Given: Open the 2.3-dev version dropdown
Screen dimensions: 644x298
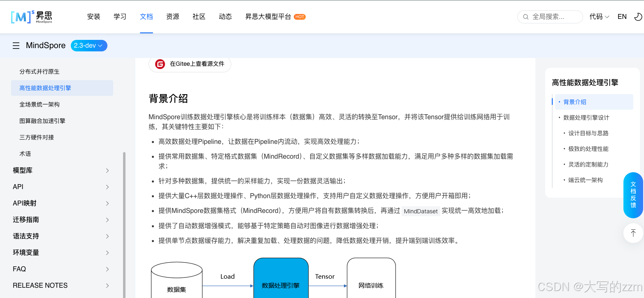Looking at the screenshot, I should point(89,46).
